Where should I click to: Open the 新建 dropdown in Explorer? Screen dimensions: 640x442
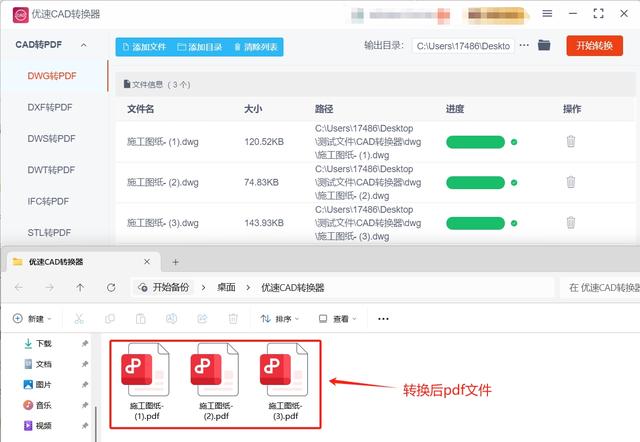tap(32, 318)
